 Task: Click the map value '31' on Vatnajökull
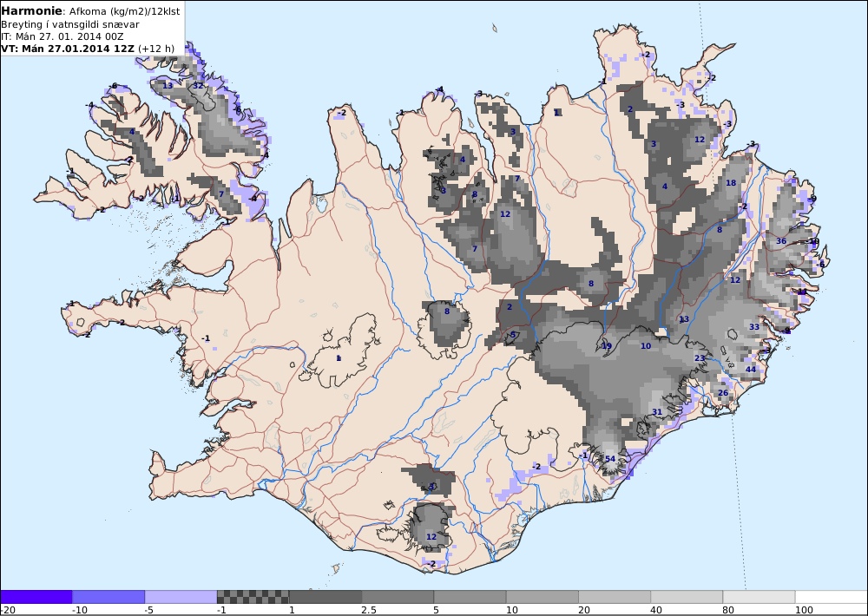coord(657,412)
